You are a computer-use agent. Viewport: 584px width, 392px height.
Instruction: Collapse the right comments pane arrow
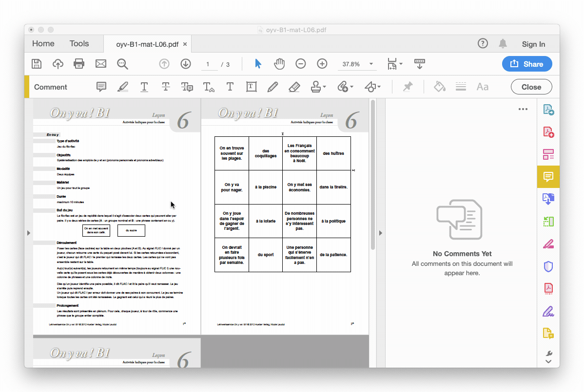pyautogui.click(x=380, y=233)
